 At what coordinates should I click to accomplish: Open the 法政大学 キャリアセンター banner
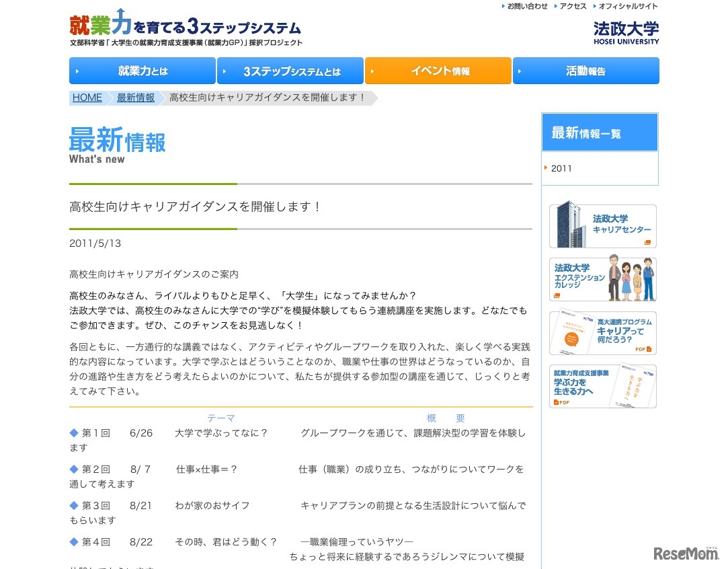click(x=602, y=226)
